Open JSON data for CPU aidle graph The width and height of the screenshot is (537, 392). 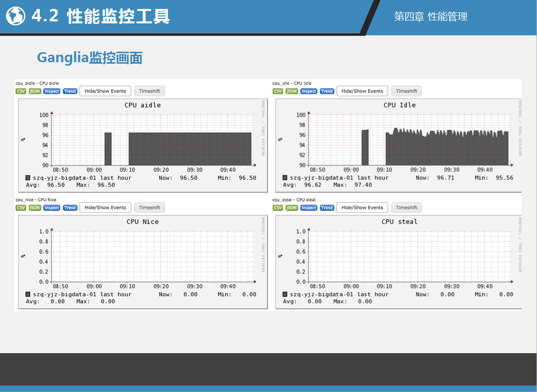click(35, 92)
